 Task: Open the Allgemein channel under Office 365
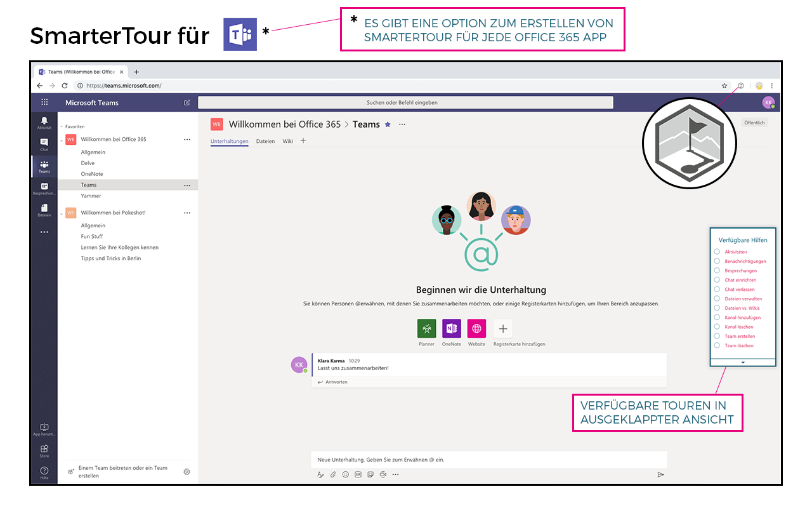[93, 152]
